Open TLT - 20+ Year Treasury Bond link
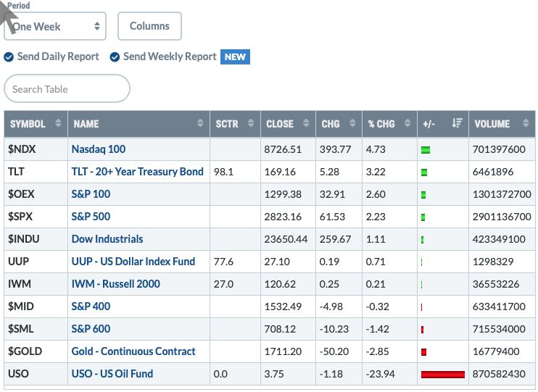 [x=138, y=172]
